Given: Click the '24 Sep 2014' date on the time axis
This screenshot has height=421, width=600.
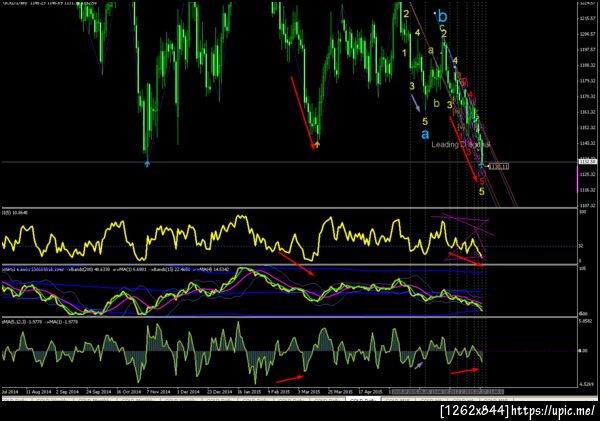Looking at the screenshot, I should point(98,392).
